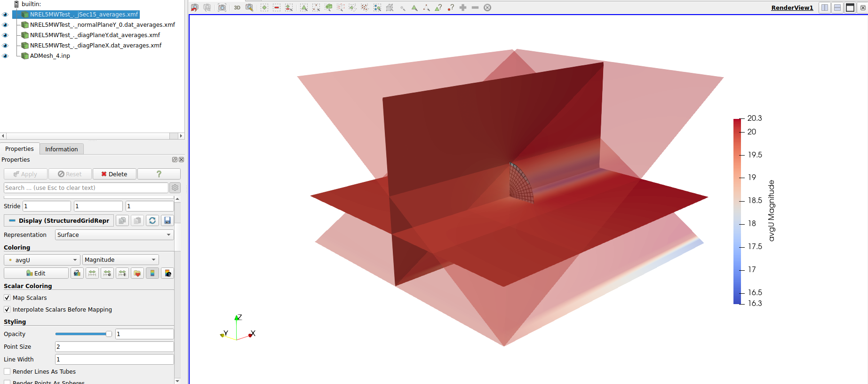Open the avgU coloring array dropdown

(42, 260)
